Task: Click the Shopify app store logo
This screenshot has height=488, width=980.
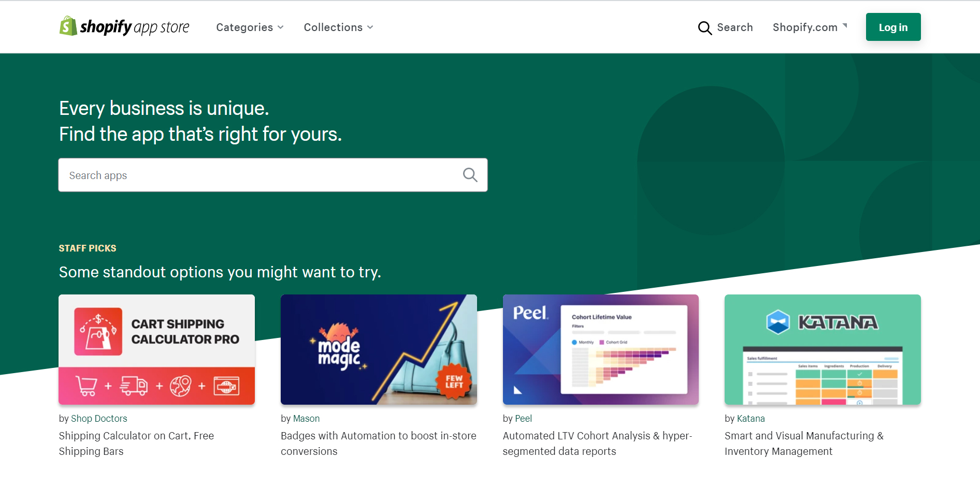Action: [x=124, y=26]
